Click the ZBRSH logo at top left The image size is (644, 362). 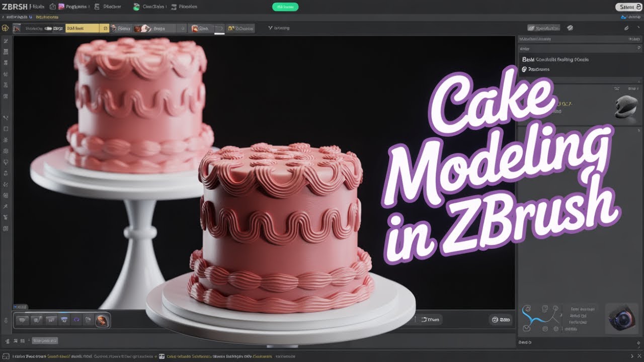pos(14,7)
